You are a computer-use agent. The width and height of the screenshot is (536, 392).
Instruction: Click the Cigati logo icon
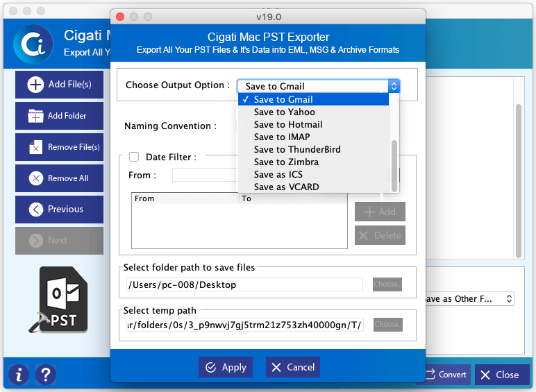point(33,44)
